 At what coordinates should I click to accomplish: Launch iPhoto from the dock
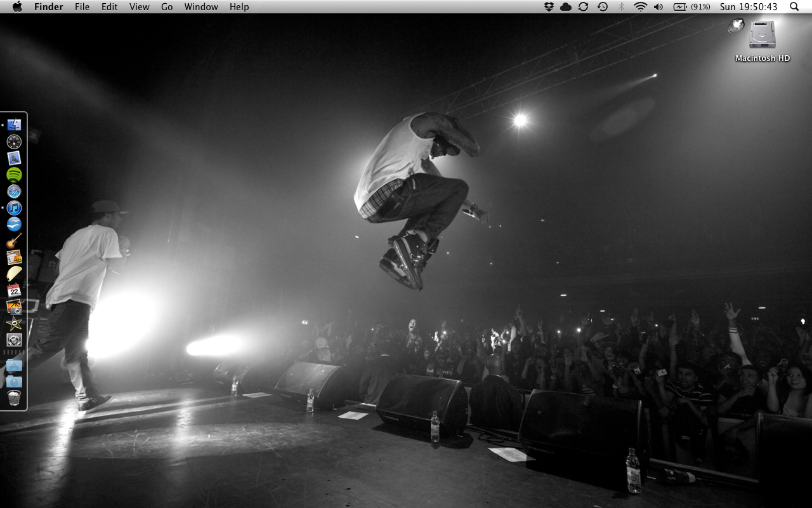14,307
